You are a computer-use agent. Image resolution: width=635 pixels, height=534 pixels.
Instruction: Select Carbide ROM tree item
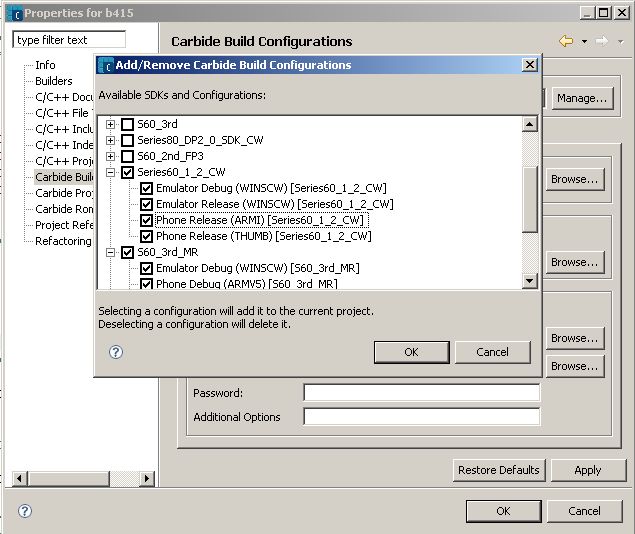64,209
